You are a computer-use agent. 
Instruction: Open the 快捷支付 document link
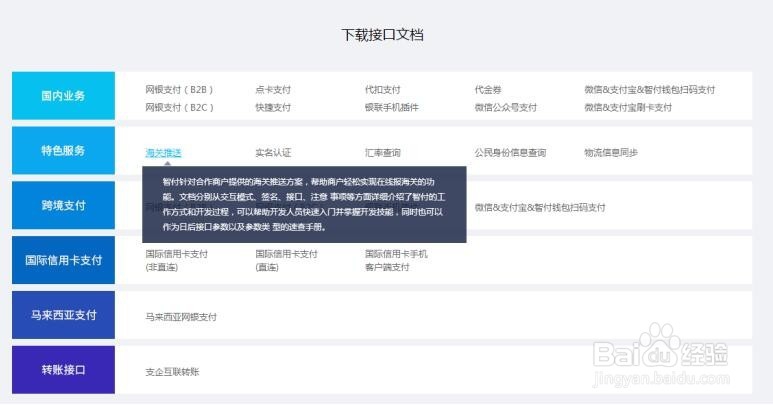273,107
